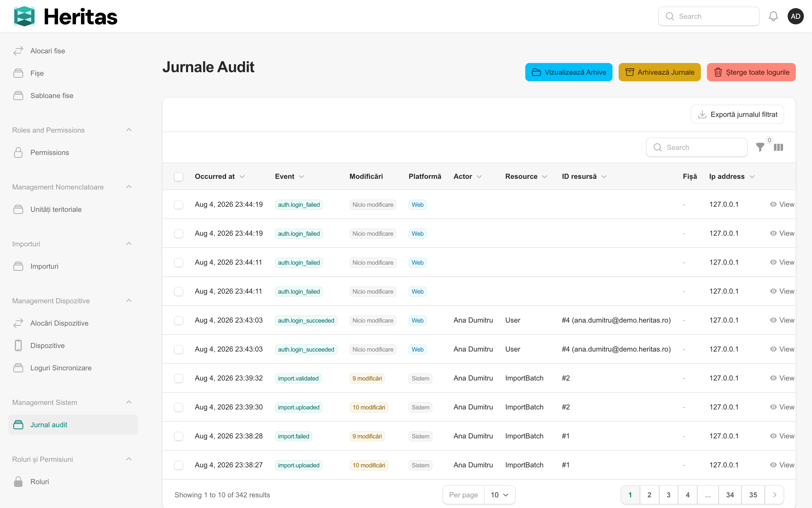Collapse the Management Sistem section
Image resolution: width=812 pixels, height=508 pixels.
click(x=129, y=402)
